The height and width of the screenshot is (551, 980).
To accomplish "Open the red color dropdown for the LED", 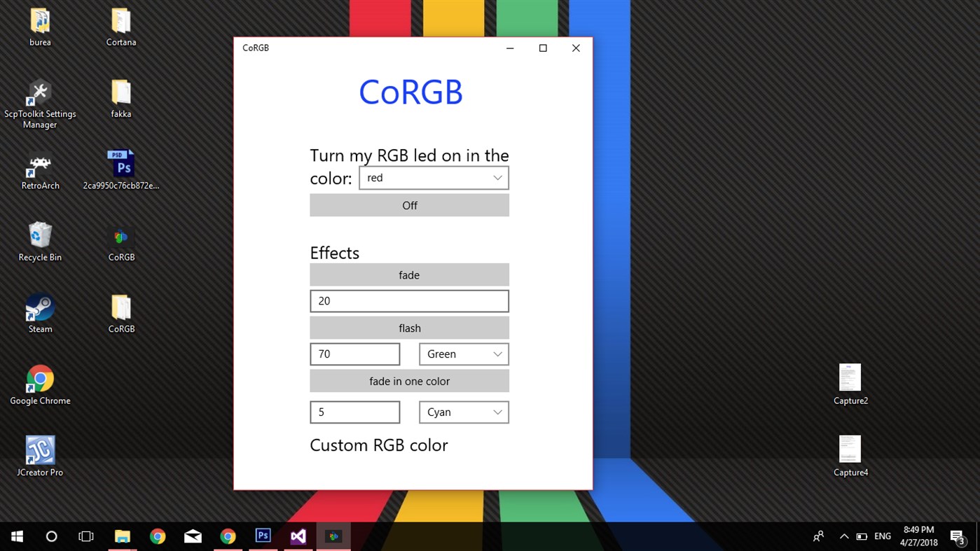I will (434, 177).
